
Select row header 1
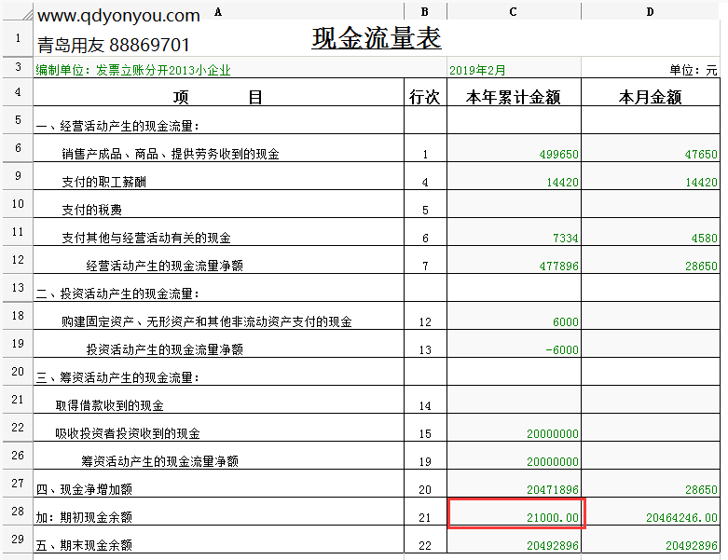click(18, 38)
